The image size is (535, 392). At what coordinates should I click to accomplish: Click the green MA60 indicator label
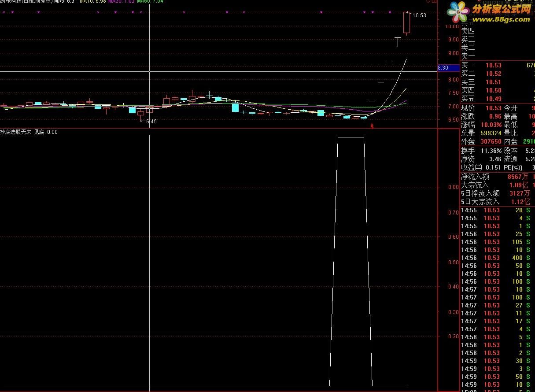(x=150, y=2)
